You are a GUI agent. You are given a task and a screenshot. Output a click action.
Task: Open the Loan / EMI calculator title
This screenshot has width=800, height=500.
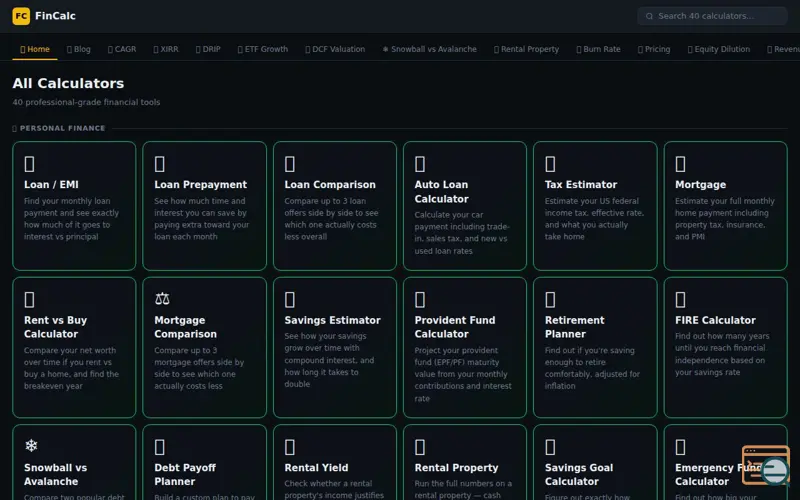click(51, 185)
